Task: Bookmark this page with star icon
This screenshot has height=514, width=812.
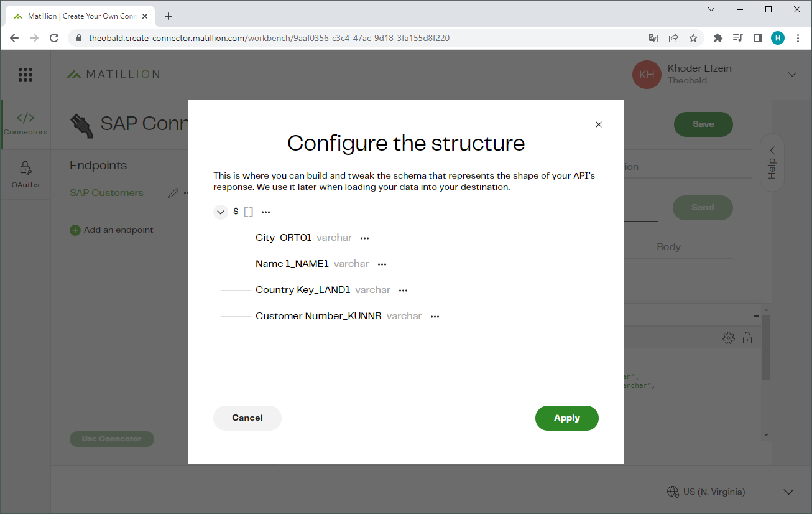Action: [x=693, y=38]
